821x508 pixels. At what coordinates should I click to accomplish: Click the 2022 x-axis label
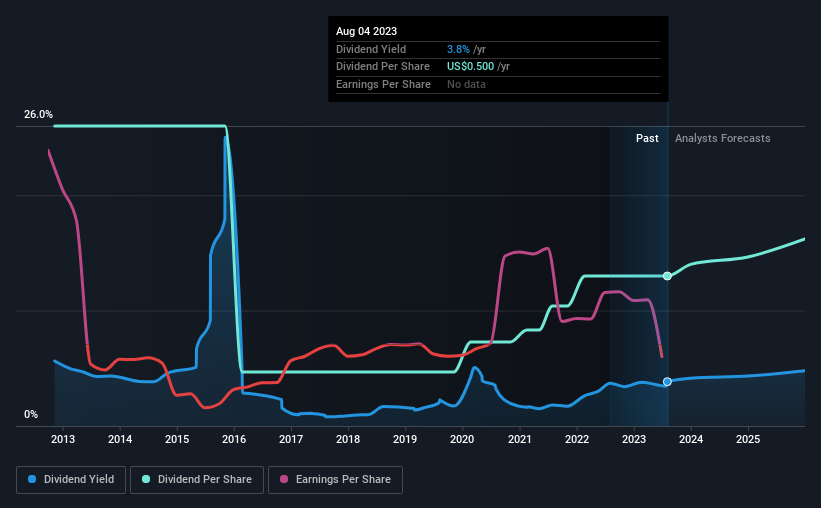pos(577,439)
